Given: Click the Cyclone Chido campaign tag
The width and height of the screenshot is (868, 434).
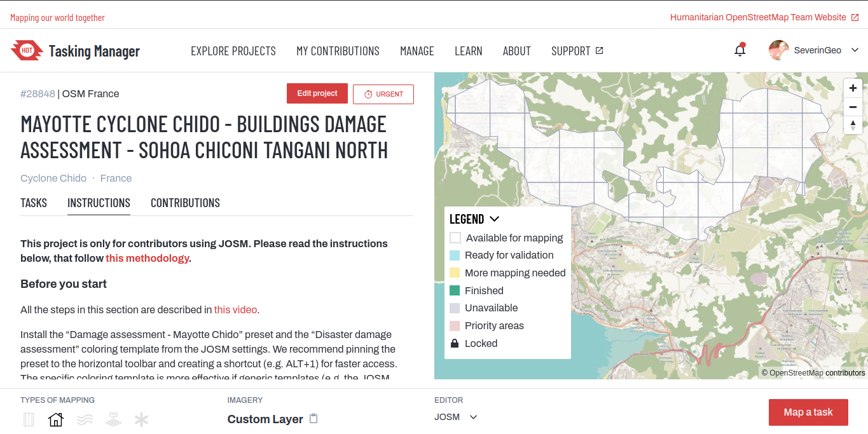Looking at the screenshot, I should coord(53,179).
